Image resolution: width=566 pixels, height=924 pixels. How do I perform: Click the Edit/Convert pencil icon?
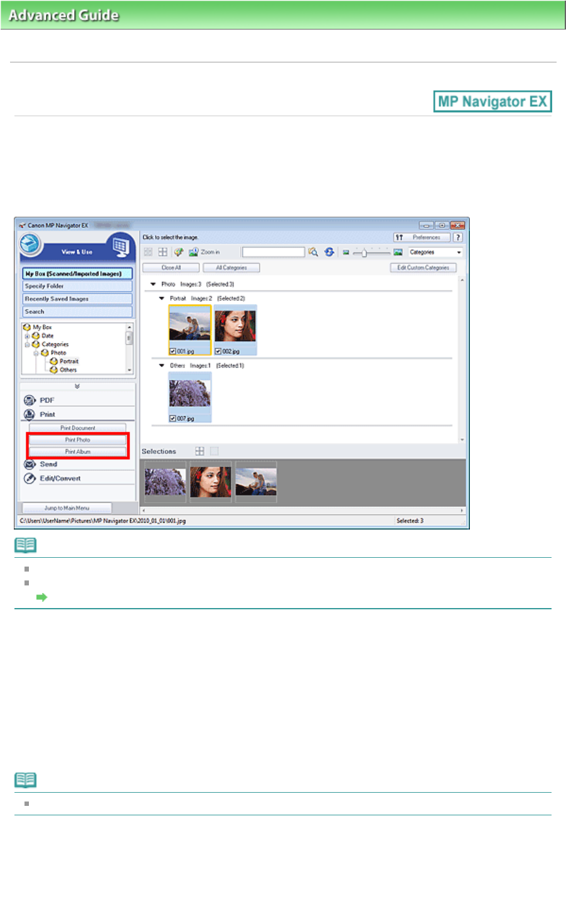pos(30,479)
